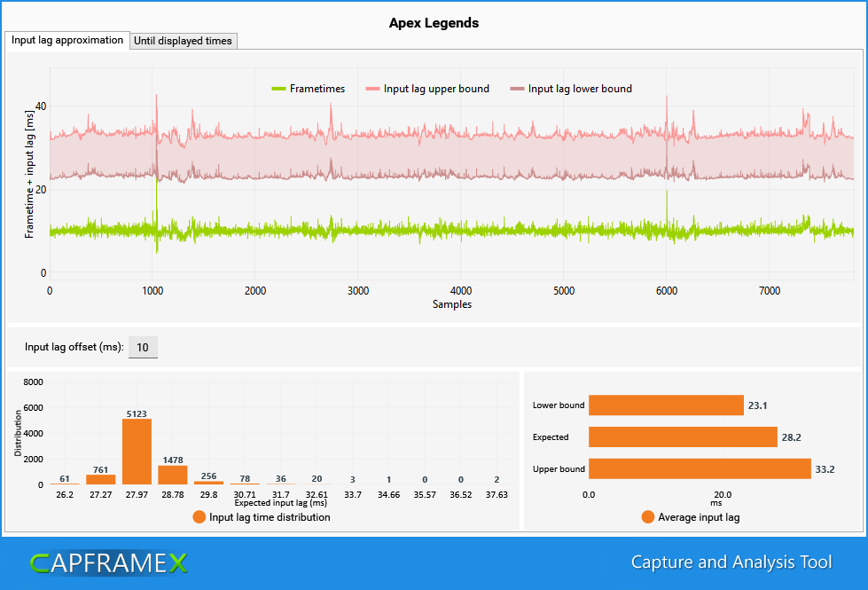This screenshot has width=868, height=590.
Task: Click the orange Average input lag legend icon
Action: coord(648,517)
